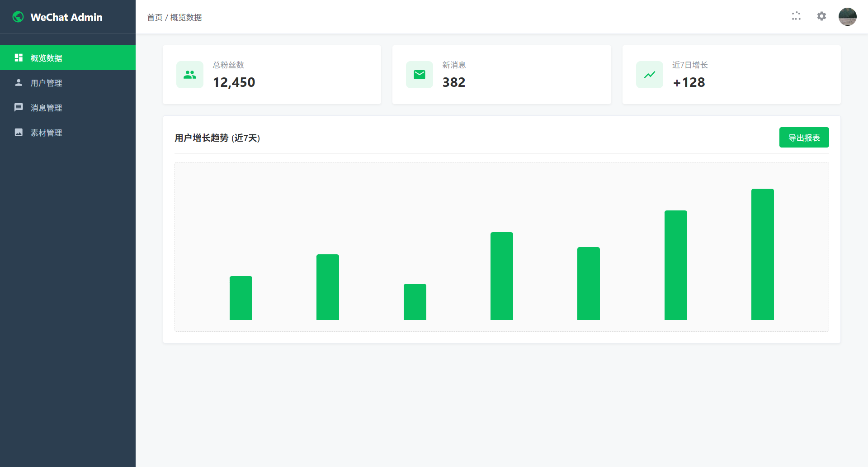Image resolution: width=868 pixels, height=467 pixels.
Task: Click the 12,450 total followers card
Action: point(272,75)
